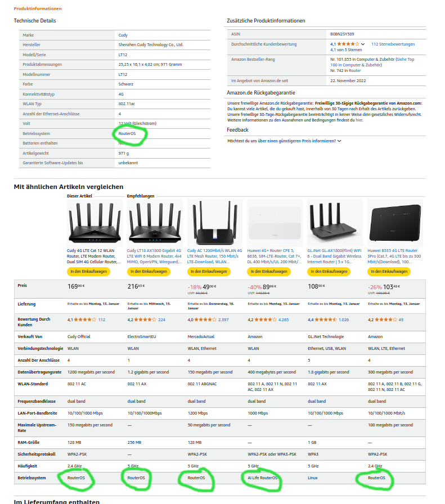Click the '216,65 €' price cell
The height and width of the screenshot is (504, 445).
[136, 286]
